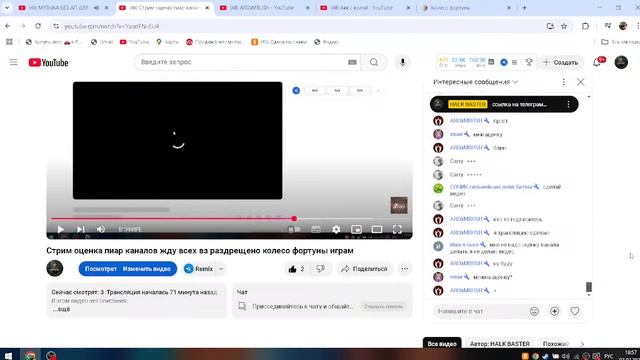
Task: Open the 'Создать' create button
Action: [560, 62]
